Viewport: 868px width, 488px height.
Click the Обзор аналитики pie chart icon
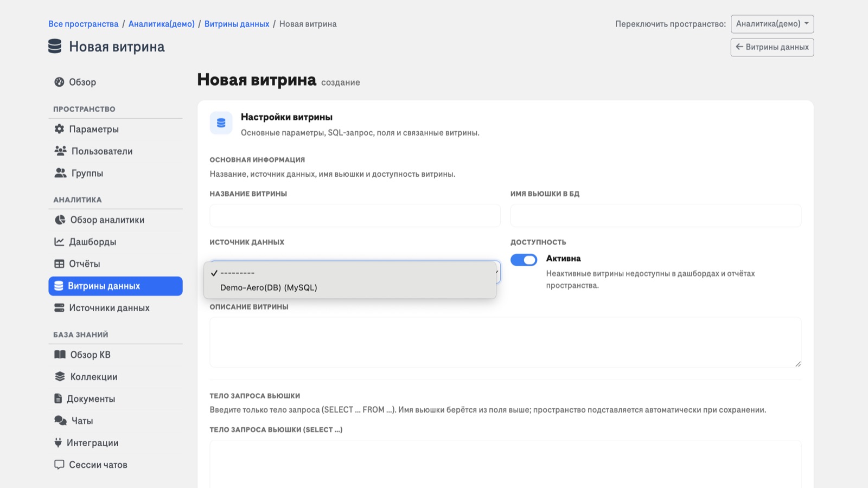click(60, 220)
